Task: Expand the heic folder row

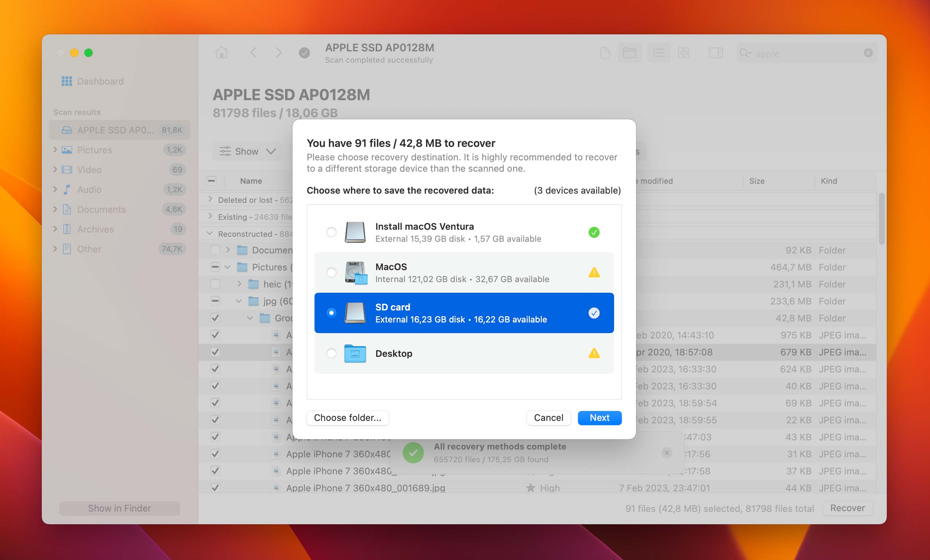Action: (239, 284)
